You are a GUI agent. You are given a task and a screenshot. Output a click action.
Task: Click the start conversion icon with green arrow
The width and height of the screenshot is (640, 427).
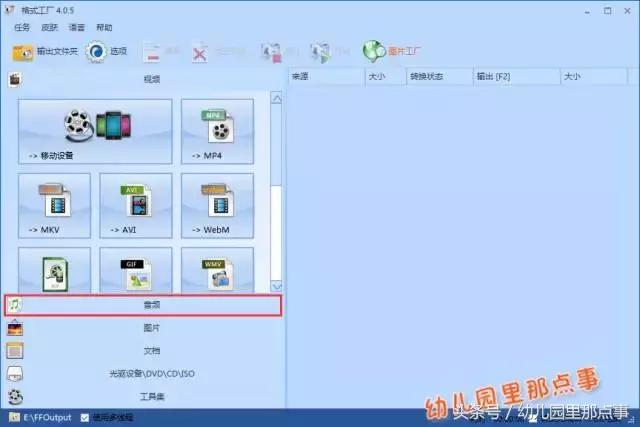(320, 53)
